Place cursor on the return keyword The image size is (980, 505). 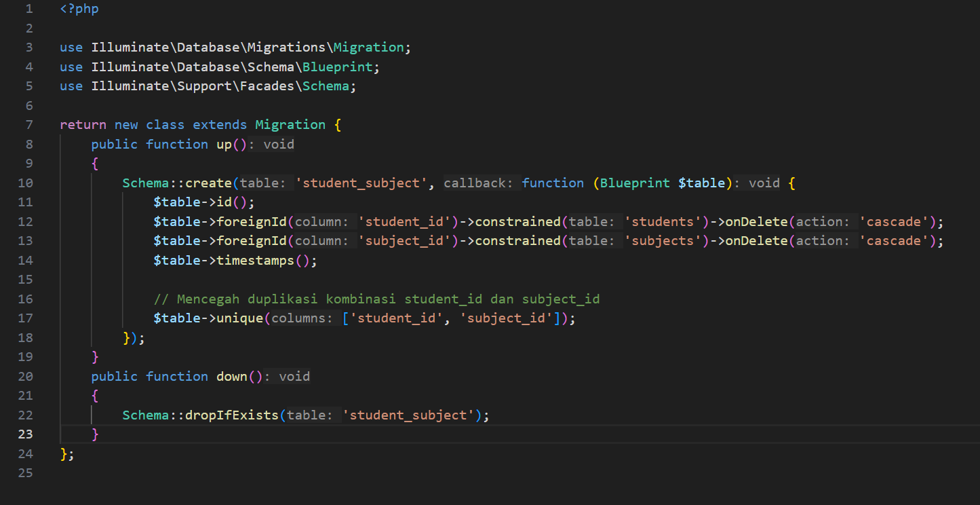(x=83, y=125)
